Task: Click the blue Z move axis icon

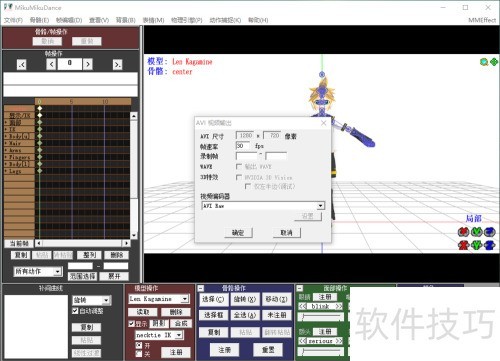Action: pyautogui.click(x=490, y=245)
